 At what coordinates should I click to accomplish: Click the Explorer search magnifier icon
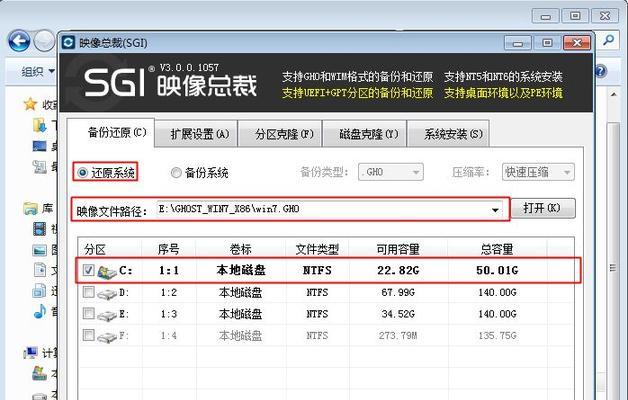(609, 40)
